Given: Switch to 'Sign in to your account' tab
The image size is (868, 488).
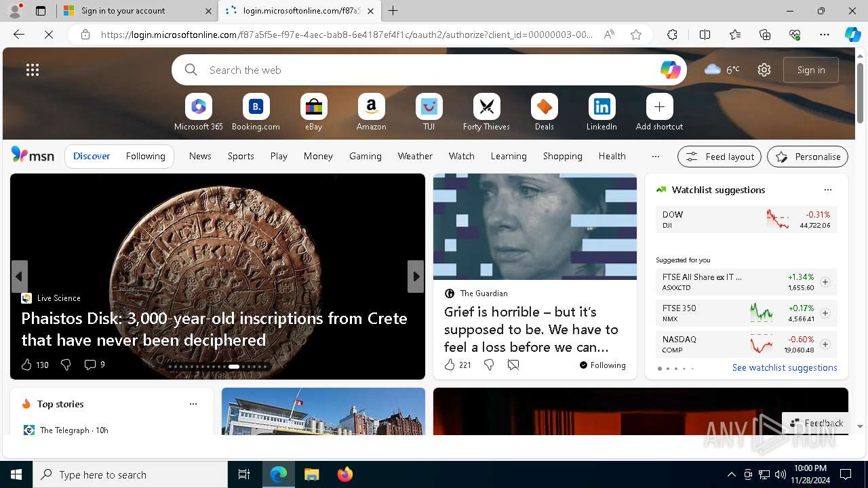Looking at the screenshot, I should point(137,11).
